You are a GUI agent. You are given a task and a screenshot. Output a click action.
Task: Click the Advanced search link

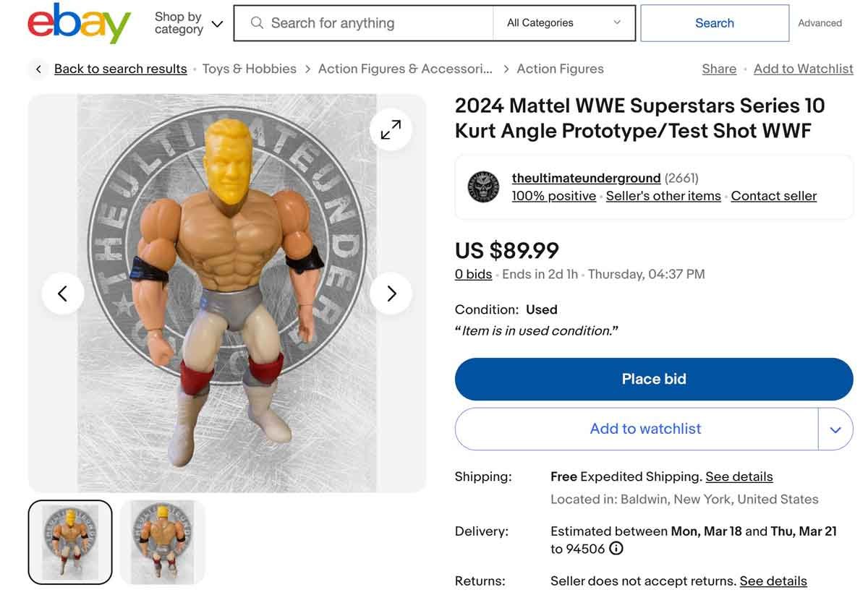coord(819,22)
